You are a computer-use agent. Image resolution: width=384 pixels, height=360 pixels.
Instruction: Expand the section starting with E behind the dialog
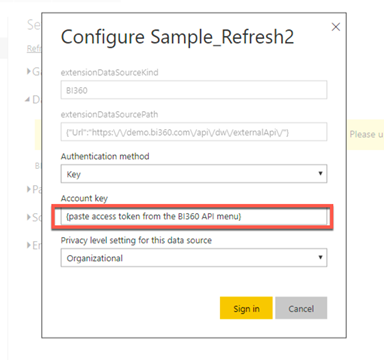pyautogui.click(x=33, y=246)
